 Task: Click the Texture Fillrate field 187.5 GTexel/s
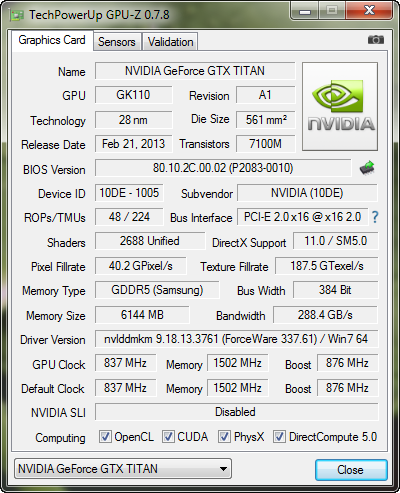point(327,266)
